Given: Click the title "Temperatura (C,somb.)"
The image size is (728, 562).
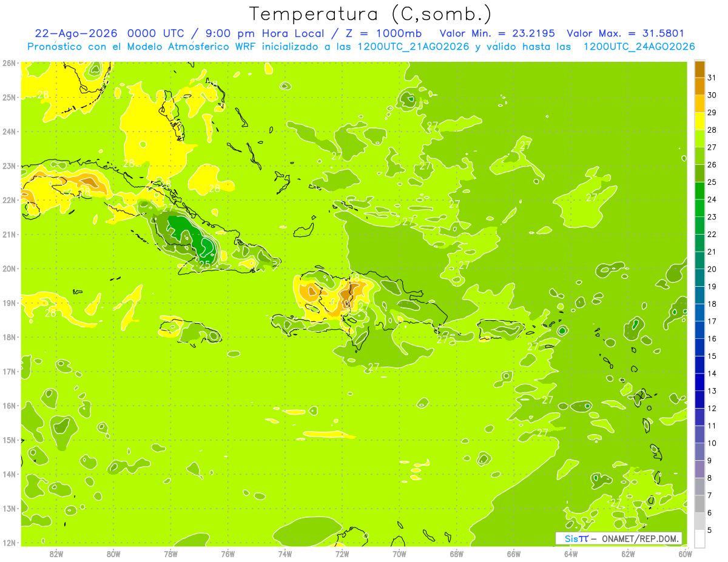Looking at the screenshot, I should point(371,14).
